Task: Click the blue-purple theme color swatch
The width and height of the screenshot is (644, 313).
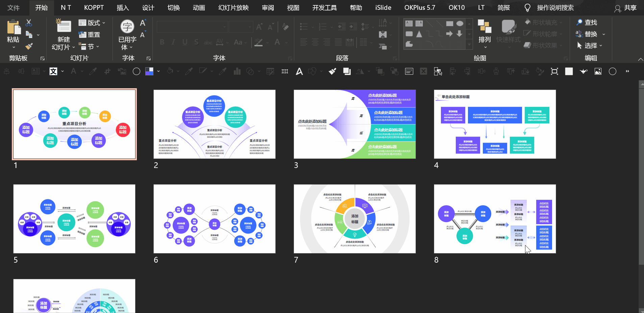Action: [149, 71]
